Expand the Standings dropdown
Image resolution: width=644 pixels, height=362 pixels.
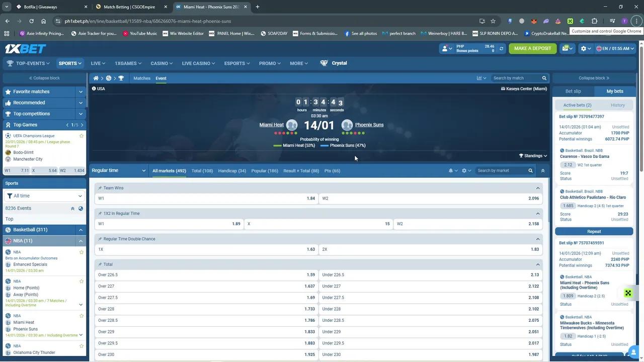533,156
